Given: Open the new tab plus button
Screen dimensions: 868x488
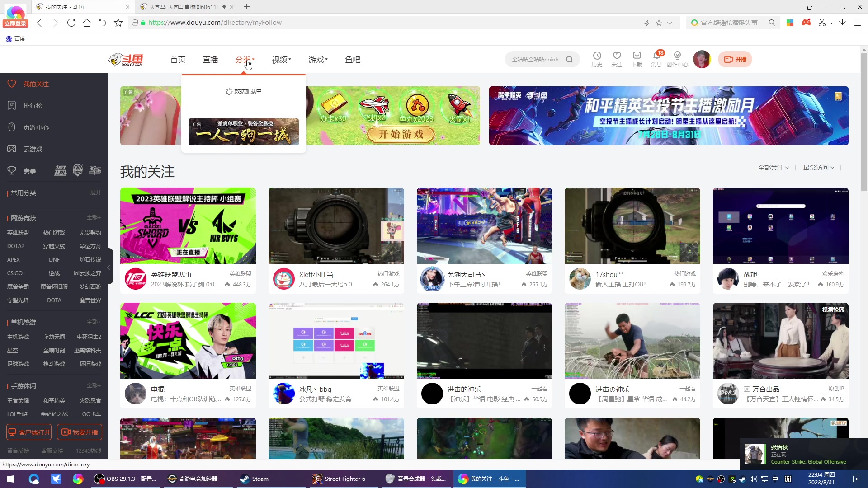Looking at the screenshot, I should [246, 7].
